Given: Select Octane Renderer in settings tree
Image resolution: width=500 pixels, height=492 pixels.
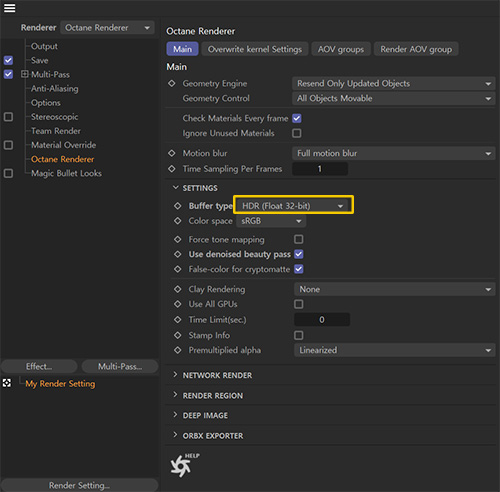Looking at the screenshot, I should click(62, 159).
